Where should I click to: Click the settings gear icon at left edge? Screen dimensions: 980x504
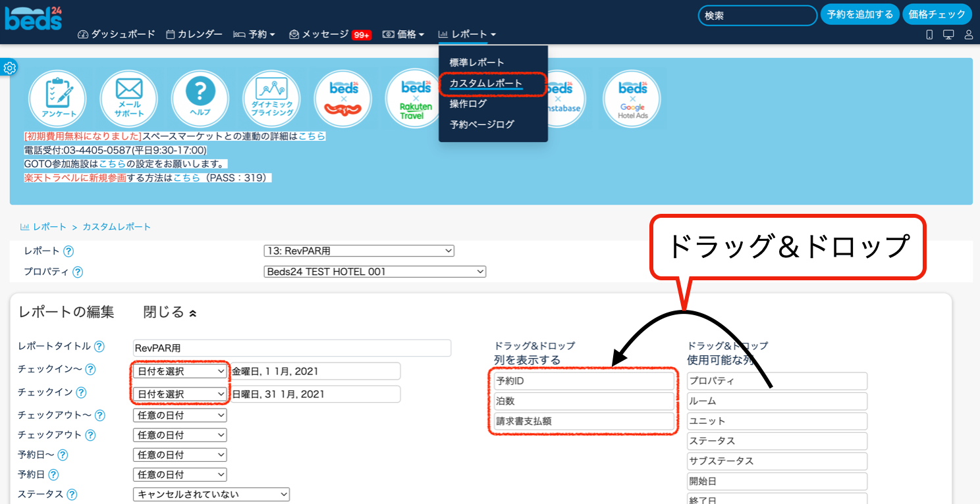pos(10,68)
